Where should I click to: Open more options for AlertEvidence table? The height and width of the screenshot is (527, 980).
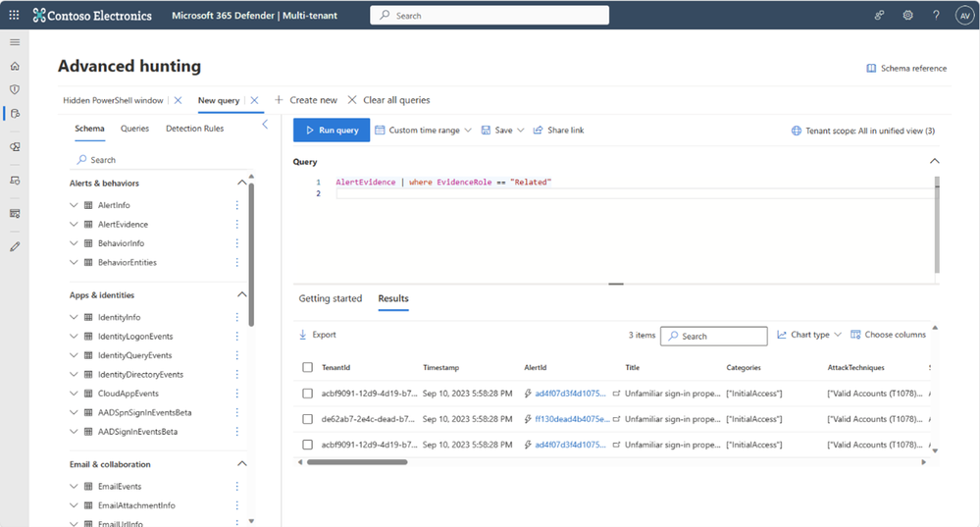[236, 225]
